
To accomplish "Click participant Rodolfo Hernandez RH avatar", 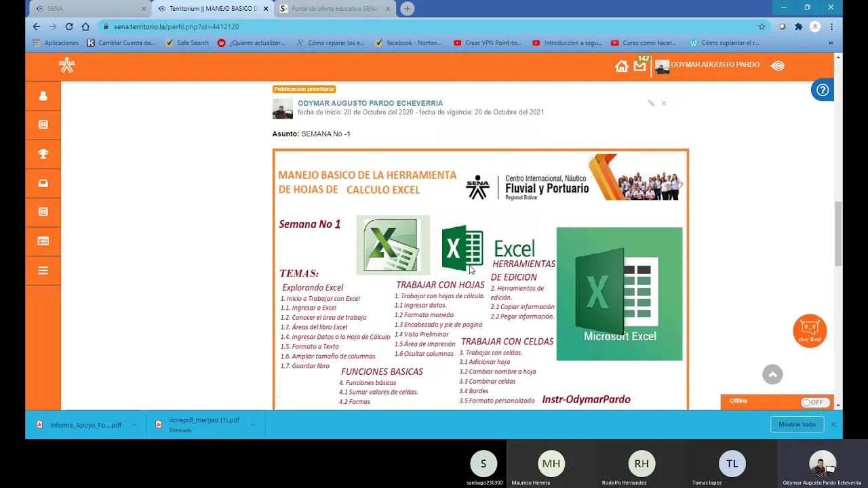I will click(642, 464).
